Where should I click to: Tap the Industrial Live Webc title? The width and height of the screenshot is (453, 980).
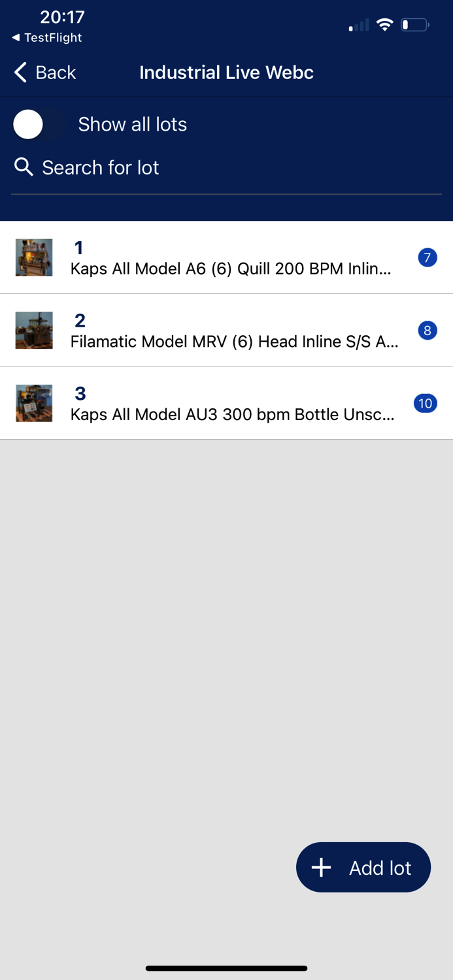(x=226, y=73)
